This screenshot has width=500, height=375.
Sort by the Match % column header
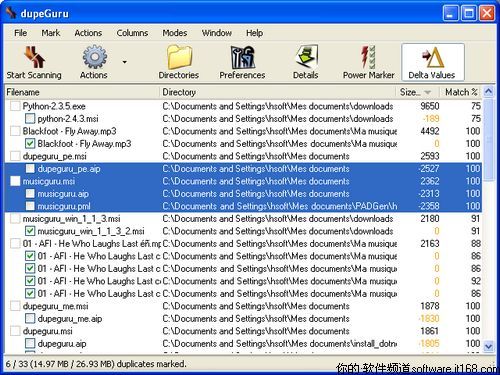point(461,92)
